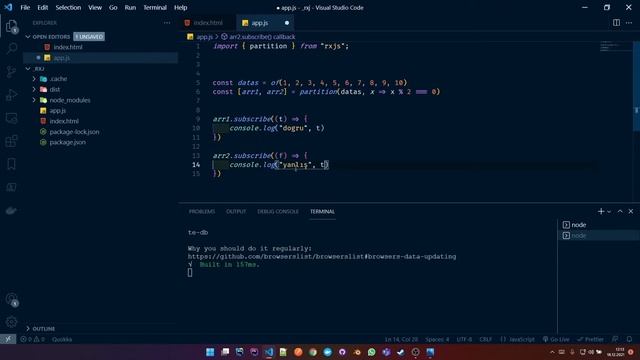This screenshot has width=640, height=360.
Task: Split the editor to the right
Action: [616, 23]
